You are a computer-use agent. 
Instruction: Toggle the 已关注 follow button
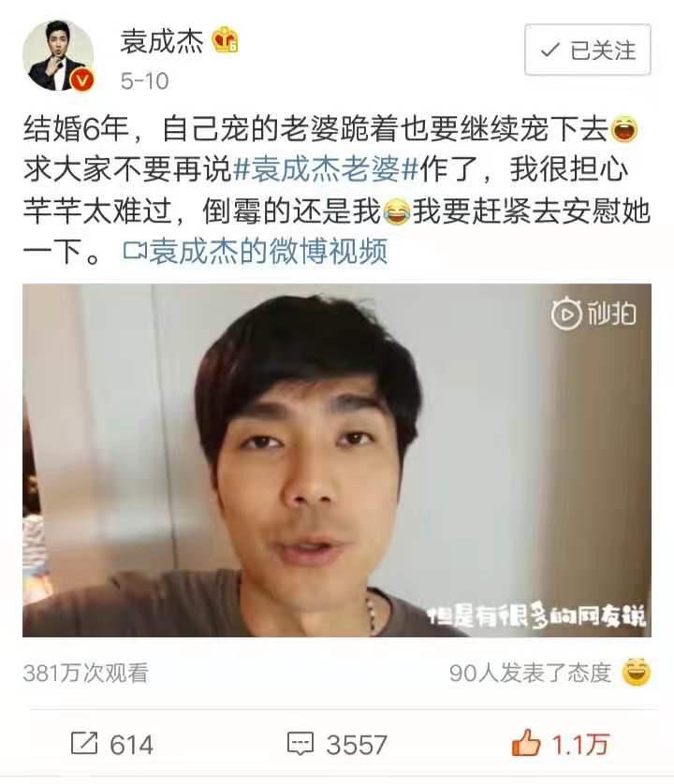coord(588,50)
